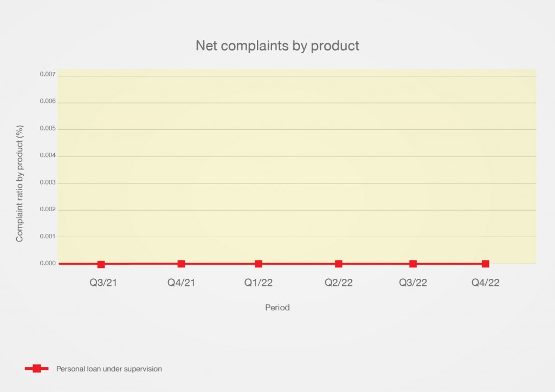This screenshot has width=555, height=392.
Task: Select the 0.004 y-axis tick label
Action: 48,156
